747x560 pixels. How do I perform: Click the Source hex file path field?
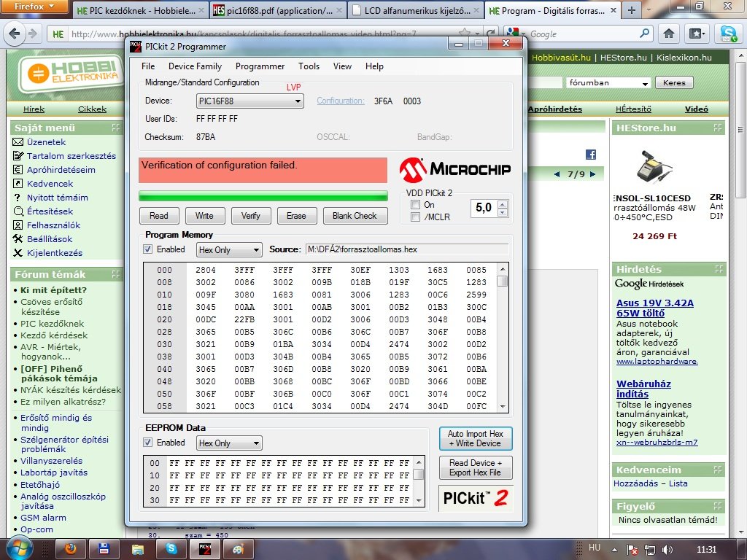[407, 249]
